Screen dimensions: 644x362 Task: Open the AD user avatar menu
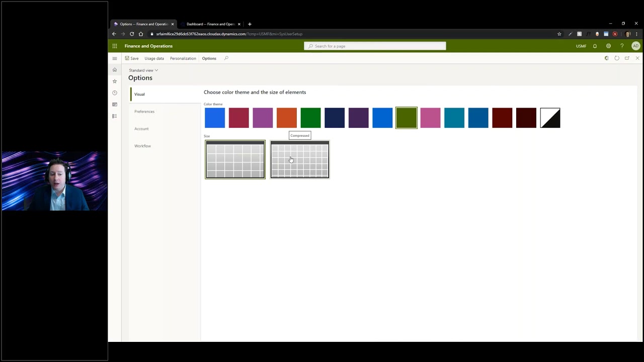point(635,46)
